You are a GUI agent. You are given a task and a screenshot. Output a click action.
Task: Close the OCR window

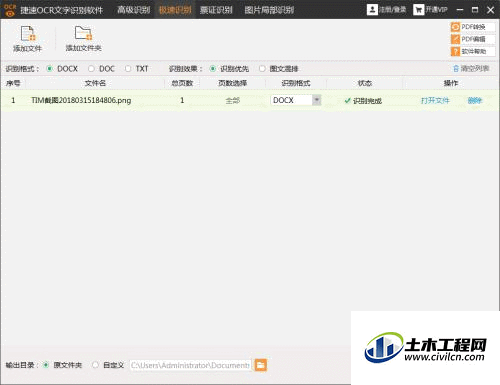click(490, 10)
